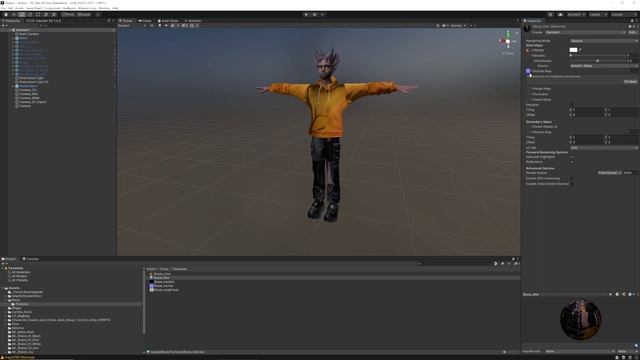Toggle the Specular Highlights checkbox
640x360 pixels.
click(571, 157)
